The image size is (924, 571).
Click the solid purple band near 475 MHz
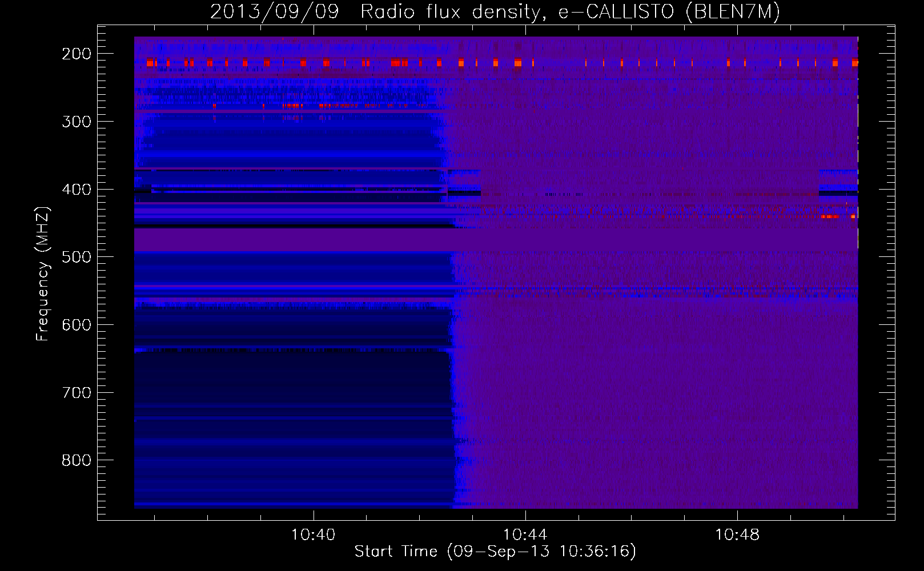point(496,240)
